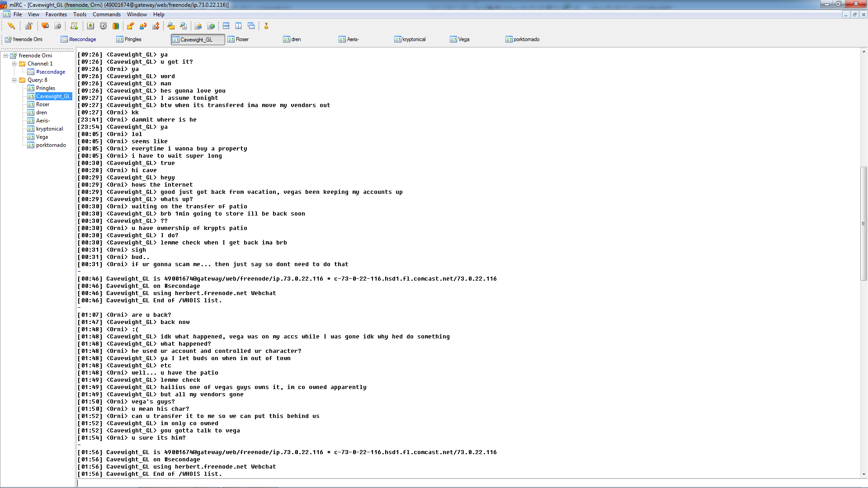The image size is (868, 488).
Task: Open mIRC Options hammer icon
Action: point(28,26)
